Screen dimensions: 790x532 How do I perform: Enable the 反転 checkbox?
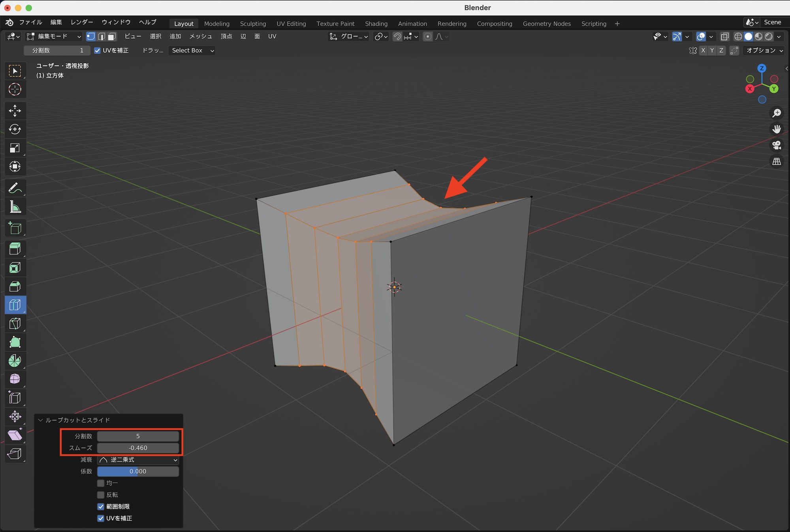(x=101, y=495)
